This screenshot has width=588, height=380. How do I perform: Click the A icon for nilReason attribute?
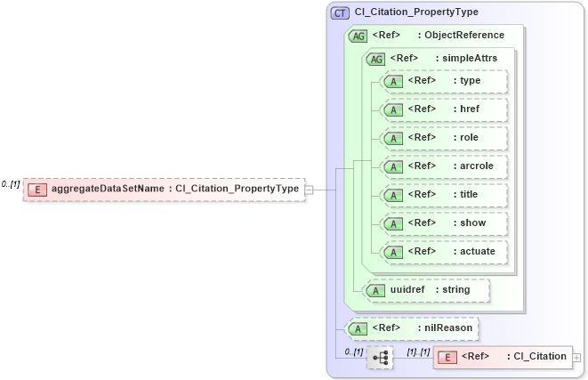pos(358,329)
